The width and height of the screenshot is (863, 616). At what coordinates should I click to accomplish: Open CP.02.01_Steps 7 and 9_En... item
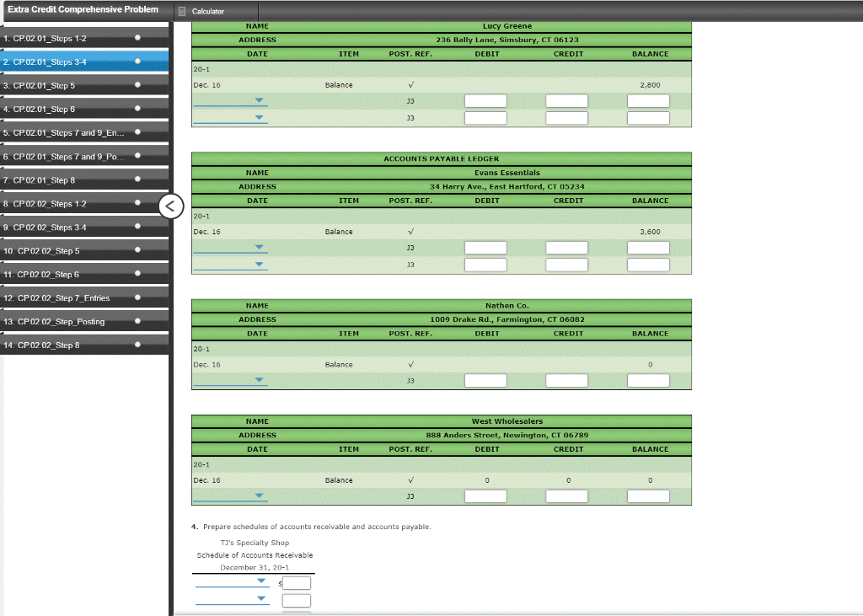[84, 133]
